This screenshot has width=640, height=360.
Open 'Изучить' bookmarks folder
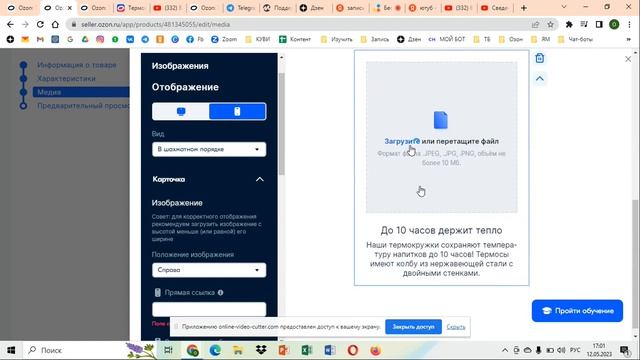336,39
